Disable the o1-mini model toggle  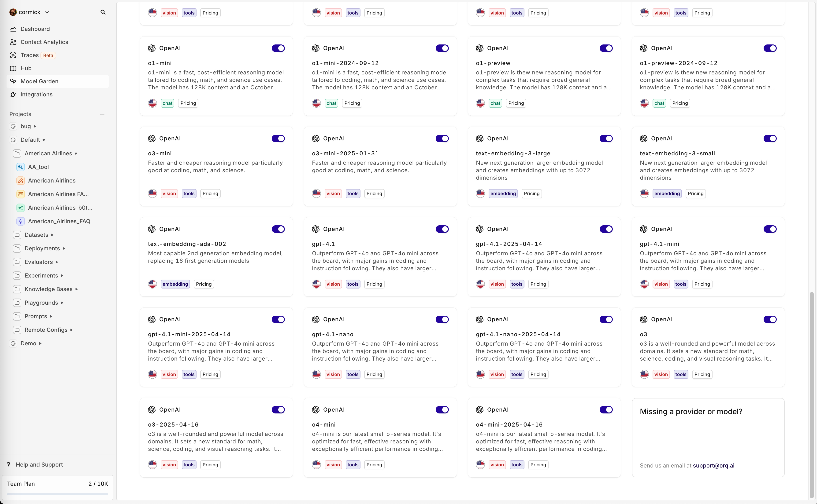coord(278,48)
